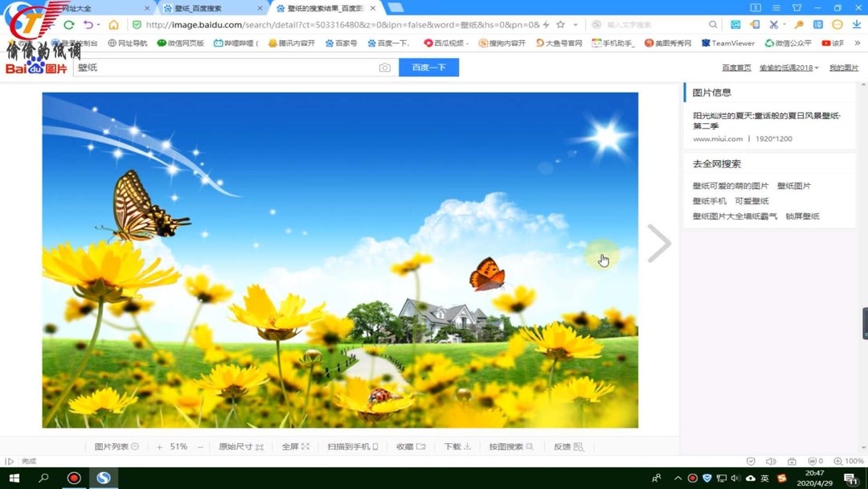Toggle the 图片列表 image list panel
This screenshot has height=489, width=868.
click(x=115, y=446)
